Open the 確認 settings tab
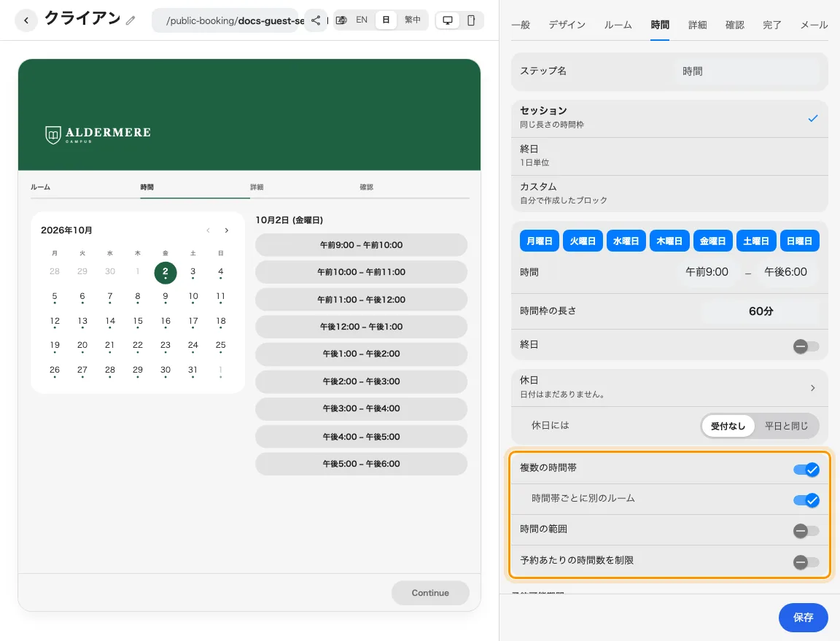 tap(734, 26)
